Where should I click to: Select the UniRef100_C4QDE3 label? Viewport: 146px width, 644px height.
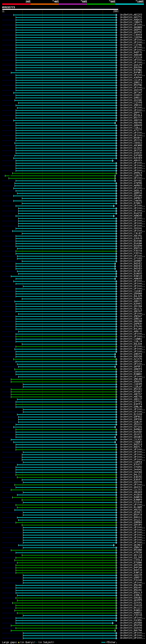[131, 442]
